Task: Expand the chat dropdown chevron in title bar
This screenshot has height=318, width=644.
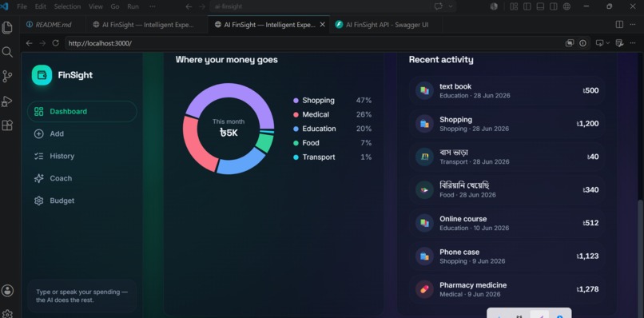Action: coord(451,6)
